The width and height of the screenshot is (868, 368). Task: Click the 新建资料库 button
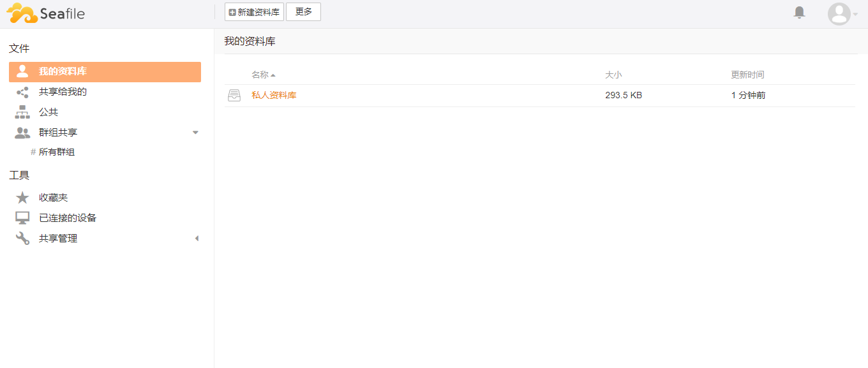pyautogui.click(x=254, y=12)
